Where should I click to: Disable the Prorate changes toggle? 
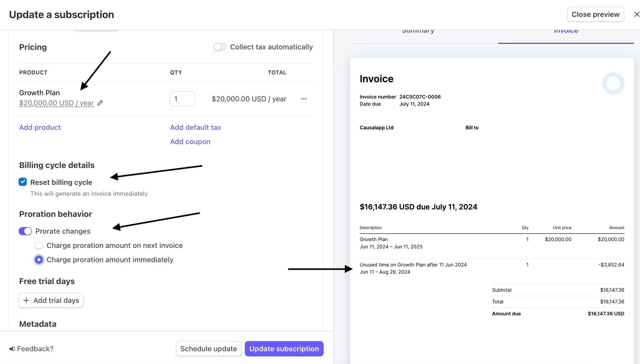coord(25,231)
